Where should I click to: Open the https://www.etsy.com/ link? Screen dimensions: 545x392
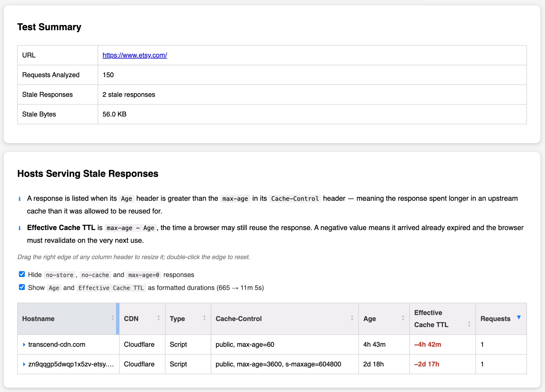pyautogui.click(x=135, y=55)
